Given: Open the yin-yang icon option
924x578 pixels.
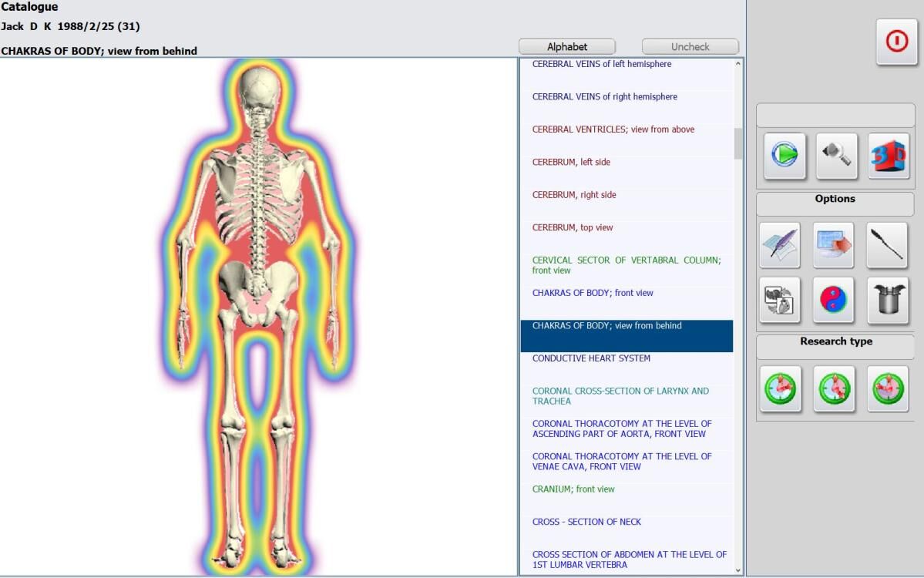Looking at the screenshot, I should tap(833, 300).
